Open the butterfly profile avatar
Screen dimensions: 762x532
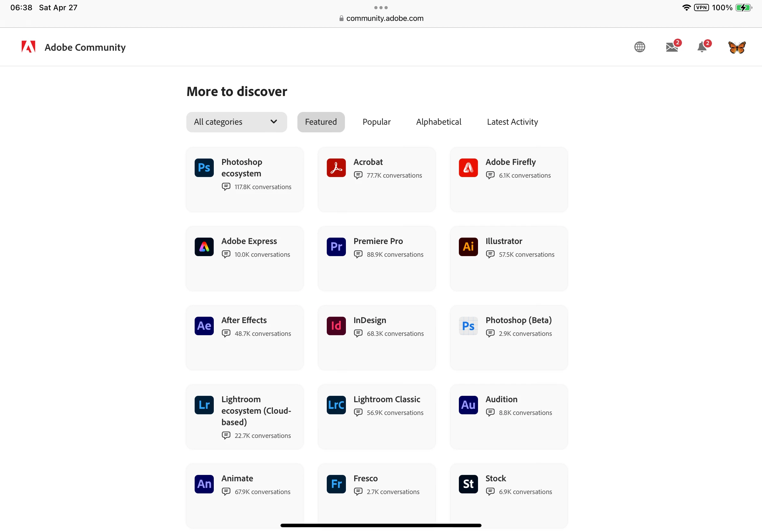click(x=736, y=47)
